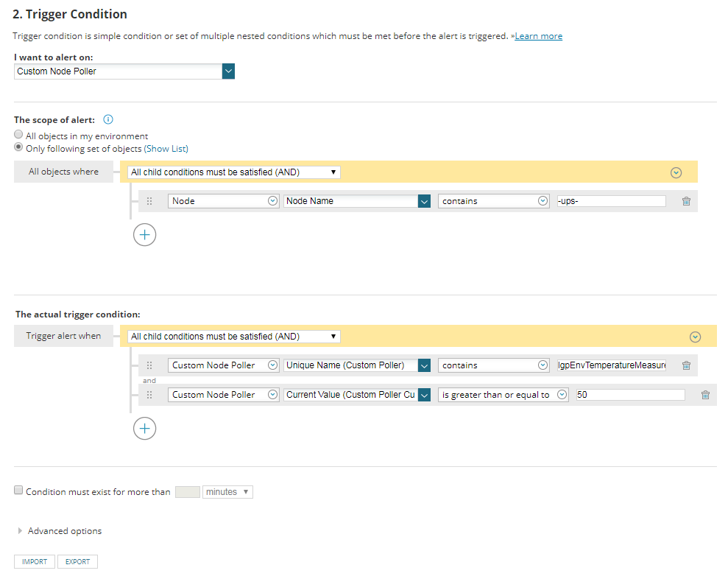
Task: Open scope AND/OR conditions dropdown
Action: (233, 172)
